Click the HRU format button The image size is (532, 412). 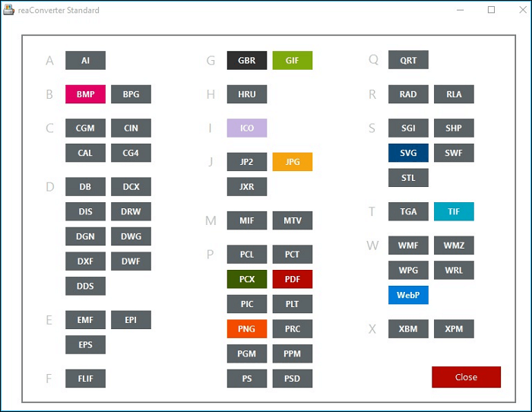click(247, 94)
